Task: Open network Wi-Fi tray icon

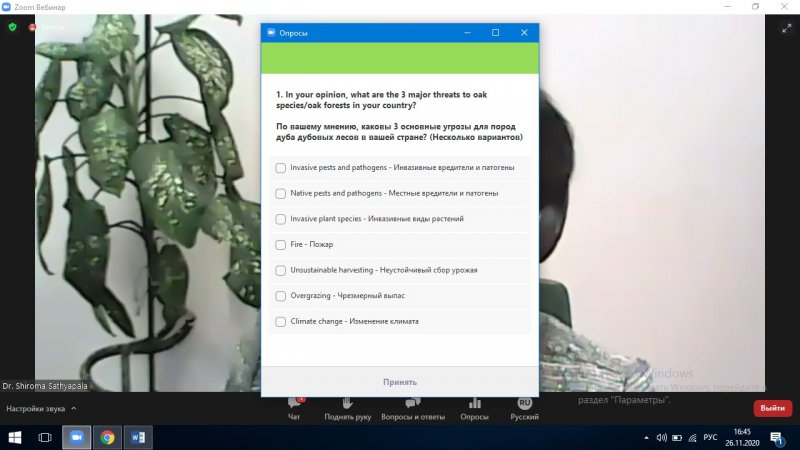Action: [x=692, y=437]
